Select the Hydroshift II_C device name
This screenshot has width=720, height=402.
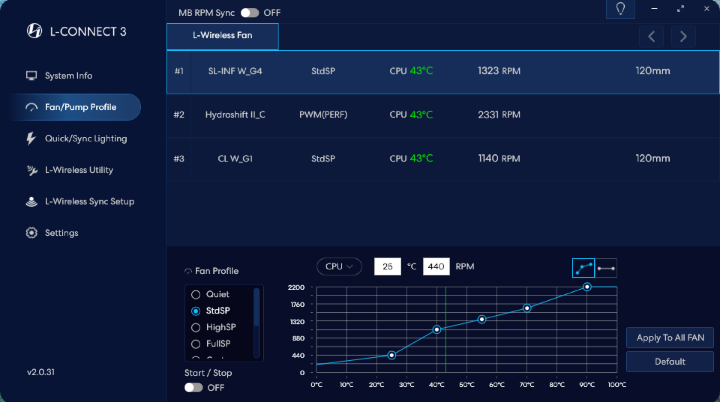[x=235, y=115]
